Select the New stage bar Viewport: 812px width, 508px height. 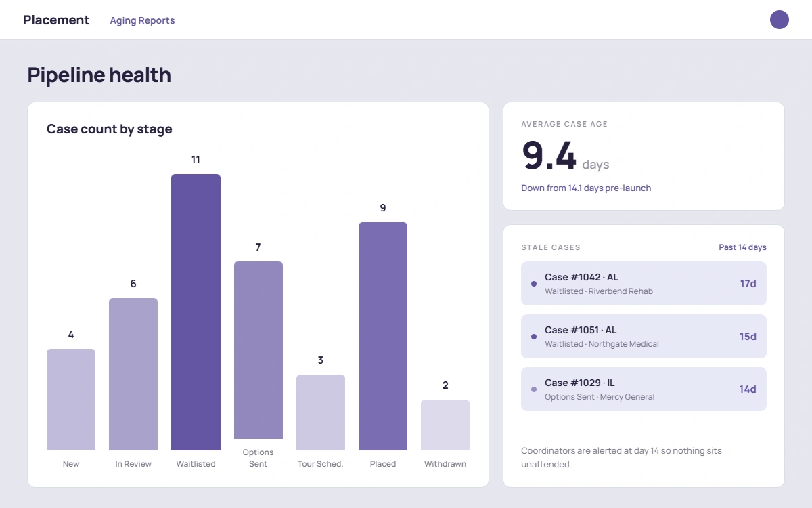click(x=71, y=400)
